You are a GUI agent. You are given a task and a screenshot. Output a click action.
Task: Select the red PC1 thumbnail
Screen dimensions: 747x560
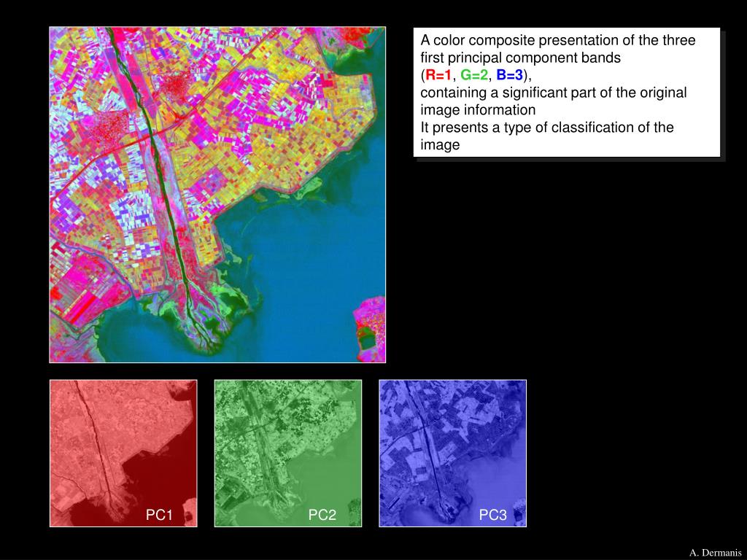pos(123,454)
